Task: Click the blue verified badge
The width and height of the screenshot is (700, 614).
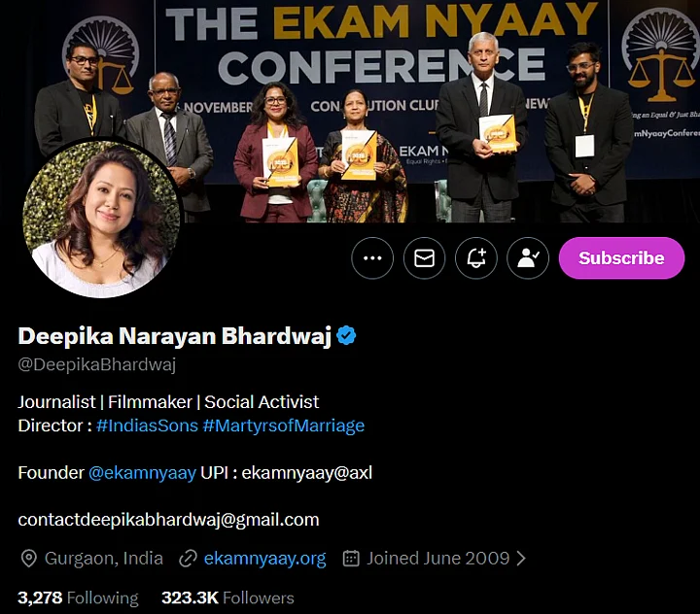Action: (346, 335)
